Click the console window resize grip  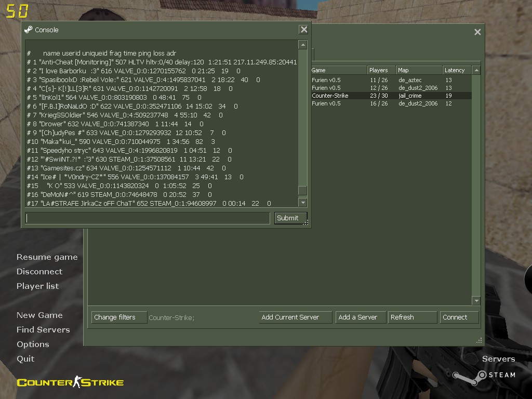pos(307,223)
